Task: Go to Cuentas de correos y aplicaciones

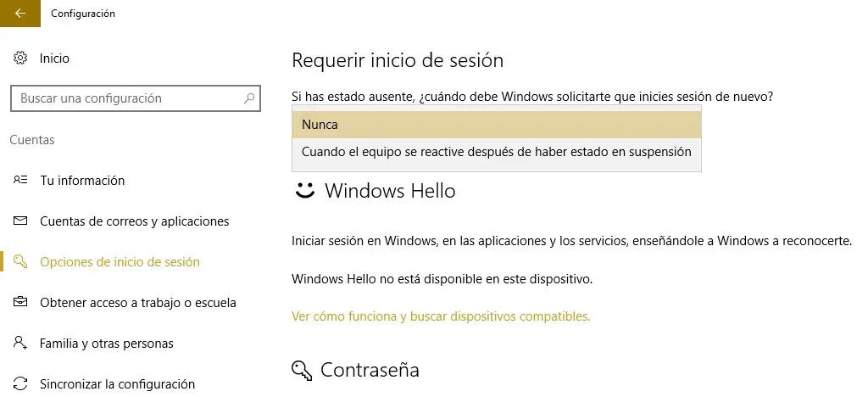Action: pyautogui.click(x=134, y=221)
